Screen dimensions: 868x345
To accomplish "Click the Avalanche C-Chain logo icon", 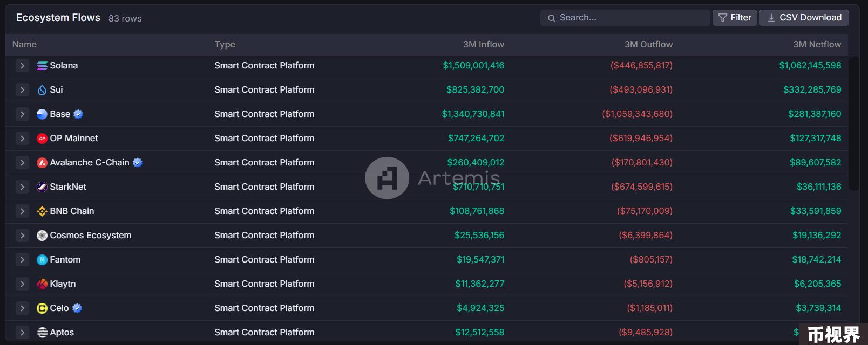I will [x=42, y=163].
